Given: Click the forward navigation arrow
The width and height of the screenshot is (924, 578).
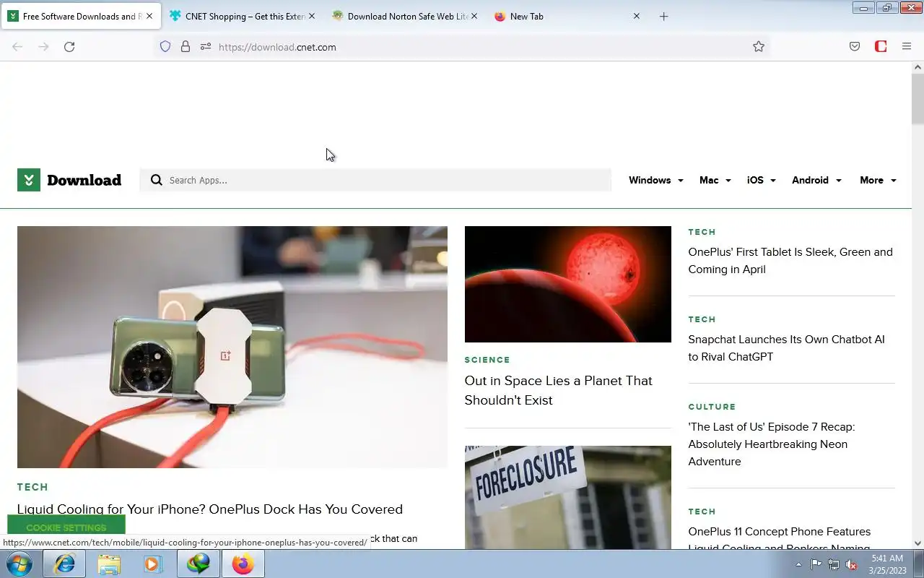Looking at the screenshot, I should tap(43, 47).
